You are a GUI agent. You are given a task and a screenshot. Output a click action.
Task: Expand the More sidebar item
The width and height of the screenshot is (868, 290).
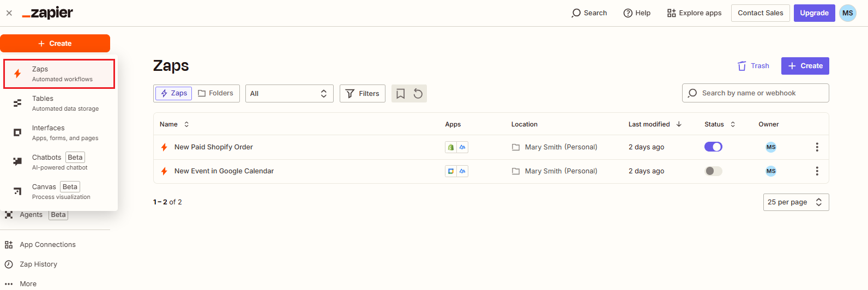[21, 283]
